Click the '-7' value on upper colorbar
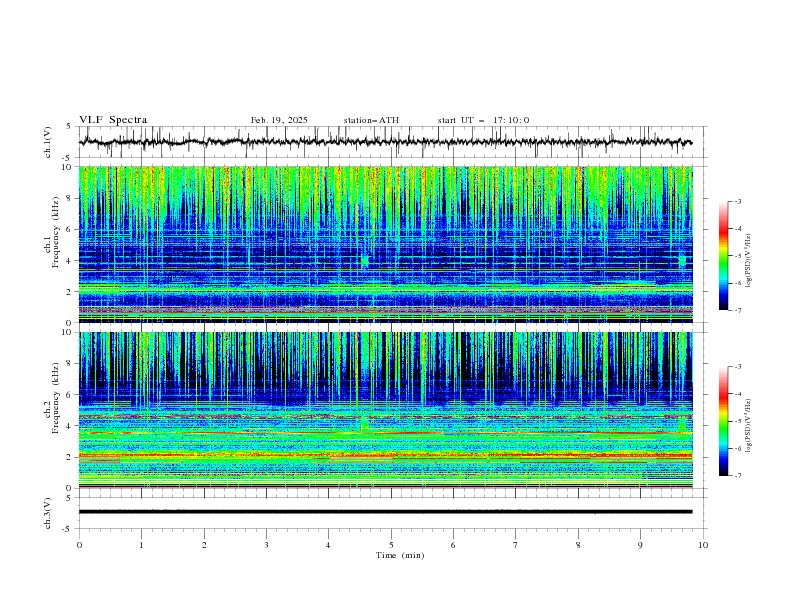 (737, 310)
